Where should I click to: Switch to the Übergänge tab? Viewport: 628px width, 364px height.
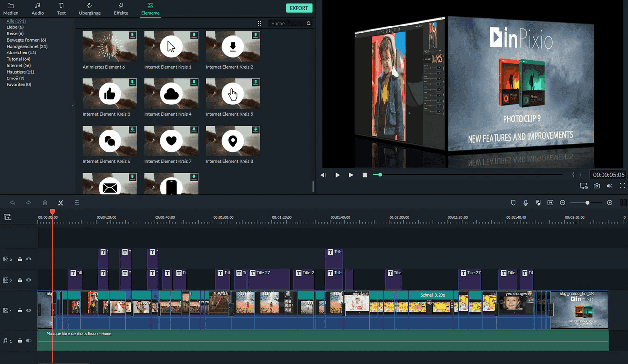pyautogui.click(x=90, y=9)
